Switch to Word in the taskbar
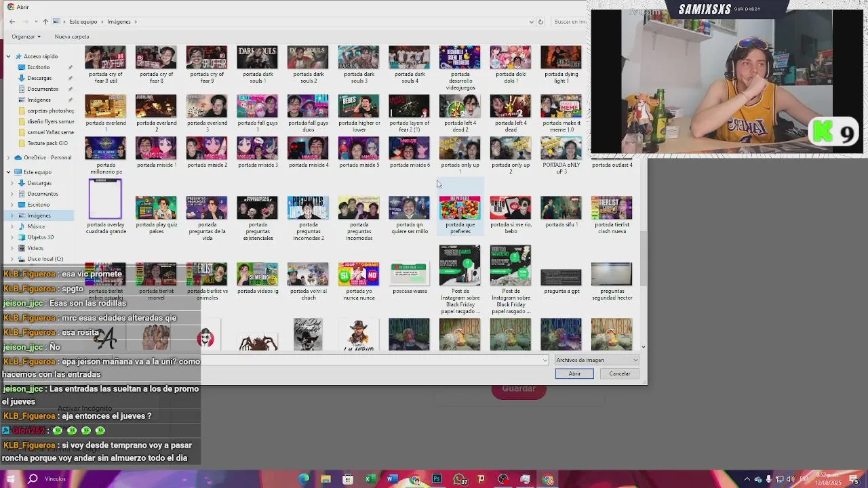The image size is (868, 488). click(x=391, y=479)
